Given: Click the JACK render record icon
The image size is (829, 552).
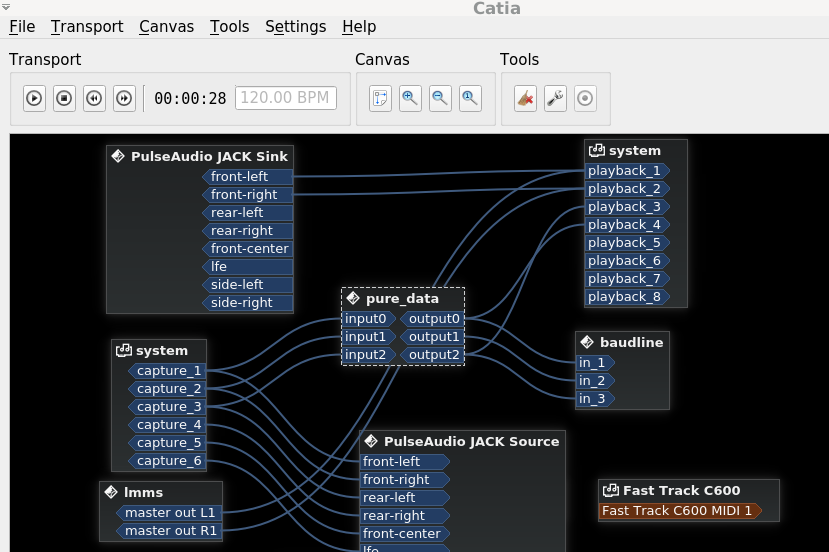Looking at the screenshot, I should click(x=585, y=98).
